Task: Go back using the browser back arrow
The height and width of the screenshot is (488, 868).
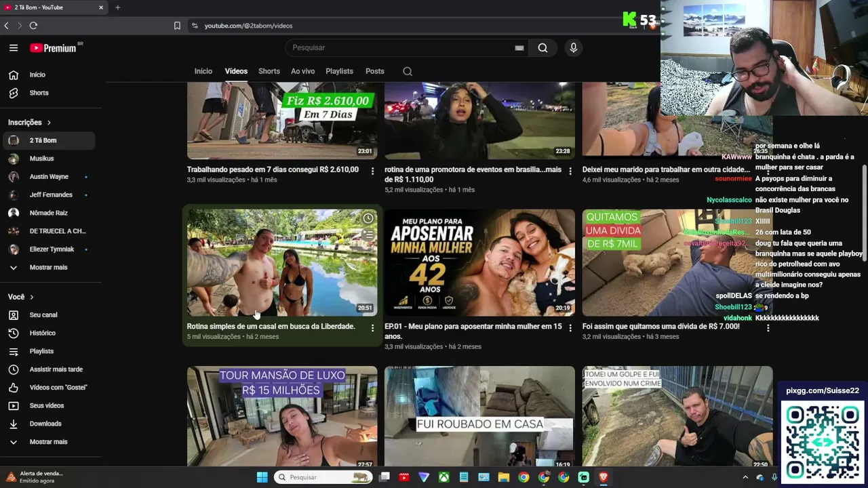Action: (x=6, y=26)
